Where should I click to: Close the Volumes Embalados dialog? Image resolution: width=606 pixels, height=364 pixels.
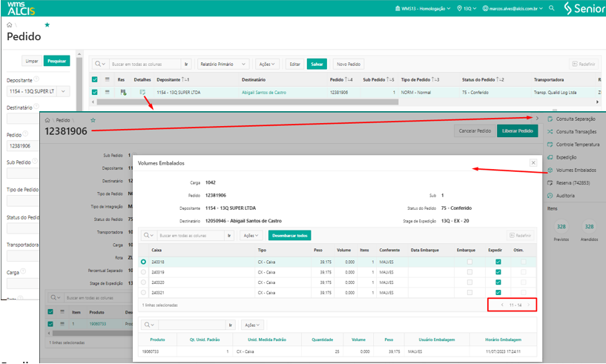(x=533, y=162)
